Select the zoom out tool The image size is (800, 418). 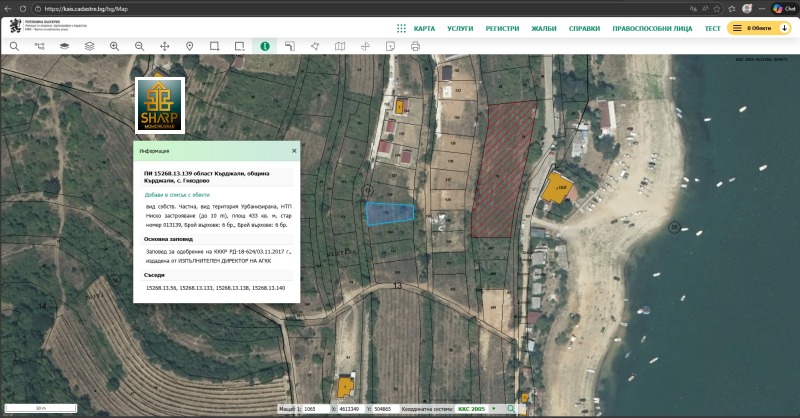[139, 46]
